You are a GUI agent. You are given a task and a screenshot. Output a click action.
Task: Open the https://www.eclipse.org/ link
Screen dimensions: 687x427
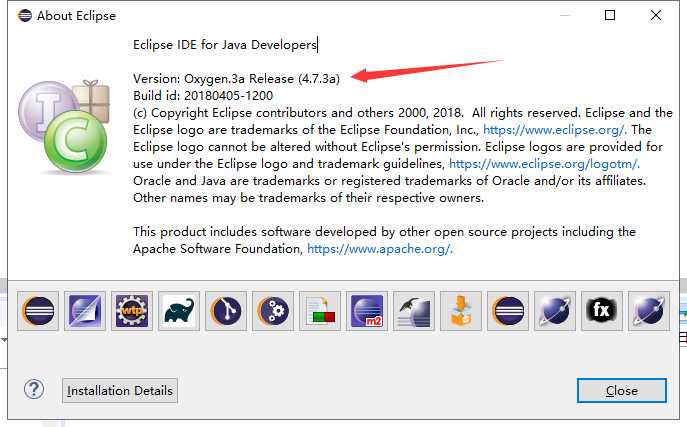coord(554,130)
